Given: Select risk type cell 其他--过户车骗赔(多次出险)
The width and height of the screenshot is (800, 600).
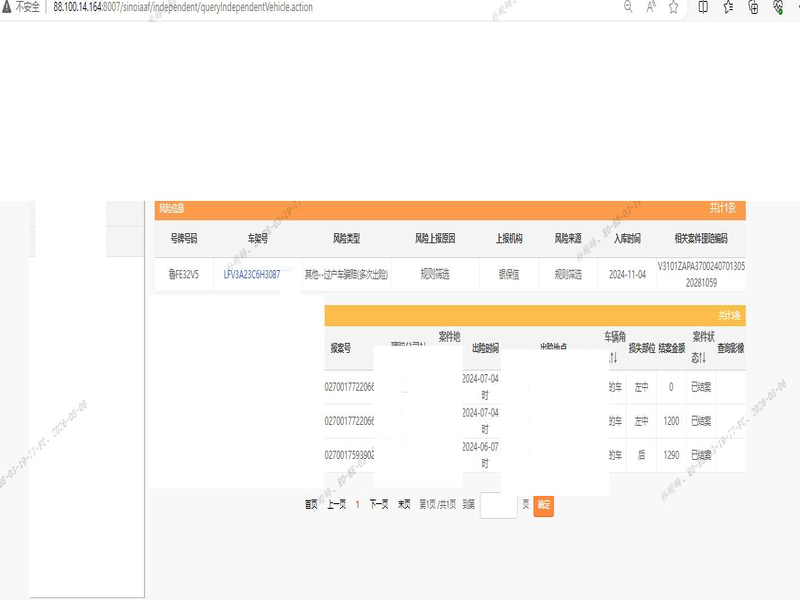Looking at the screenshot, I should click(x=346, y=274).
